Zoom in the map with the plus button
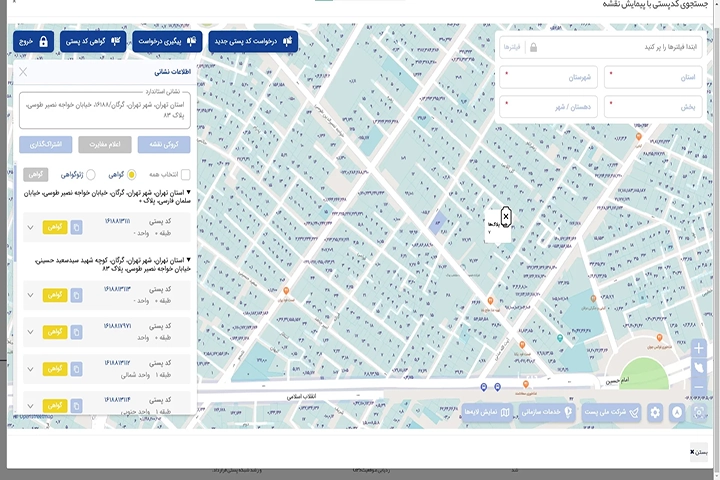This screenshot has width=720, height=480. (698, 349)
